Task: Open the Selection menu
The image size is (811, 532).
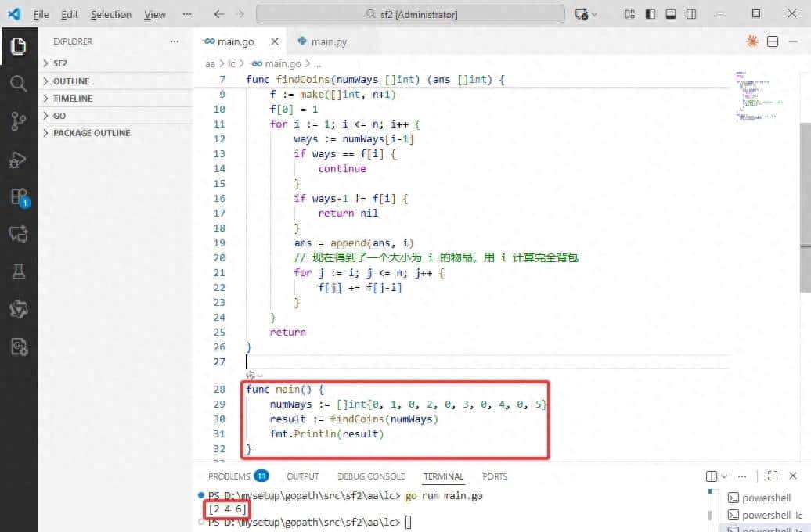Action: pos(110,14)
